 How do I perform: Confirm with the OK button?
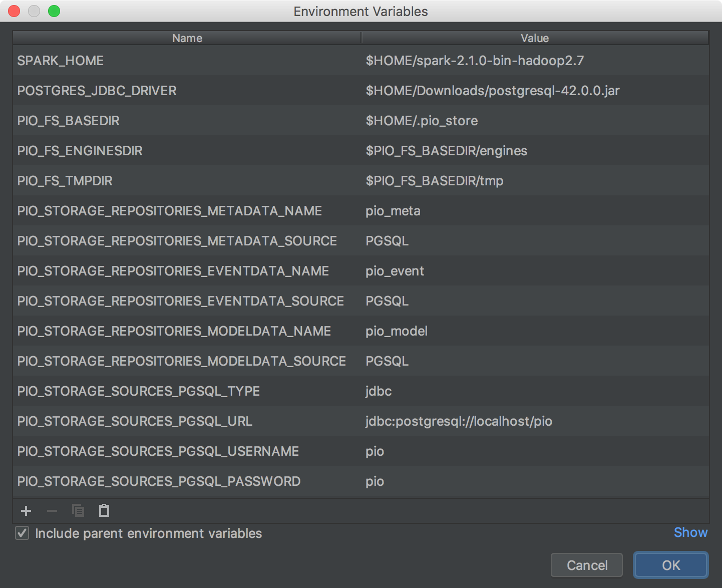point(670,565)
